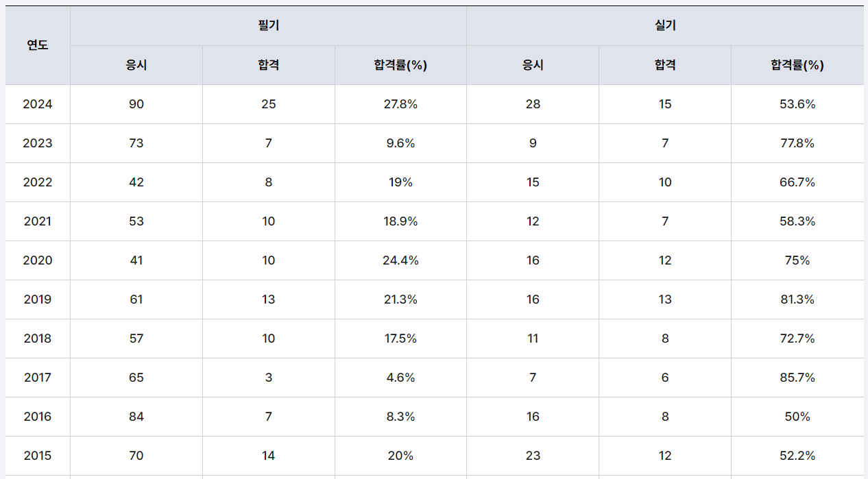This screenshot has width=868, height=479.
Task: Click the 합격률(%) header under 실기
Action: [797, 65]
